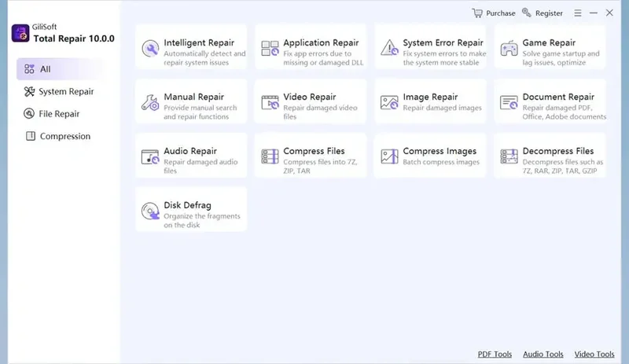Screen dimensions: 629x364
Task: Open Disk Defrag card title
Action: point(187,205)
